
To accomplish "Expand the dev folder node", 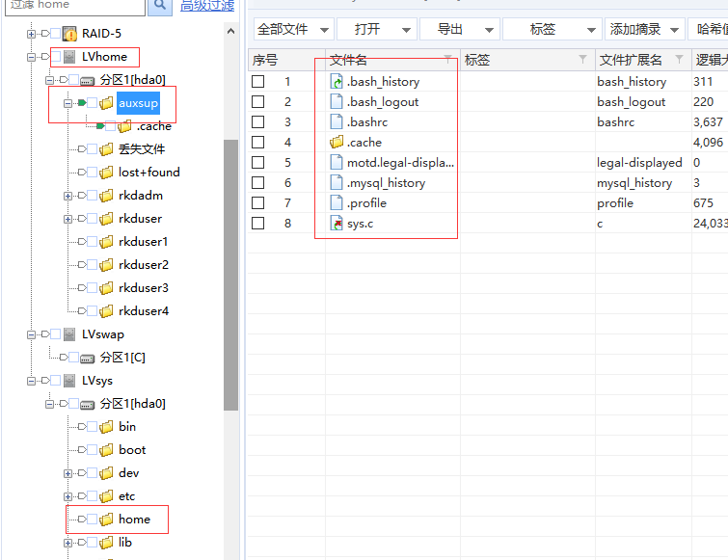I will tap(67, 473).
